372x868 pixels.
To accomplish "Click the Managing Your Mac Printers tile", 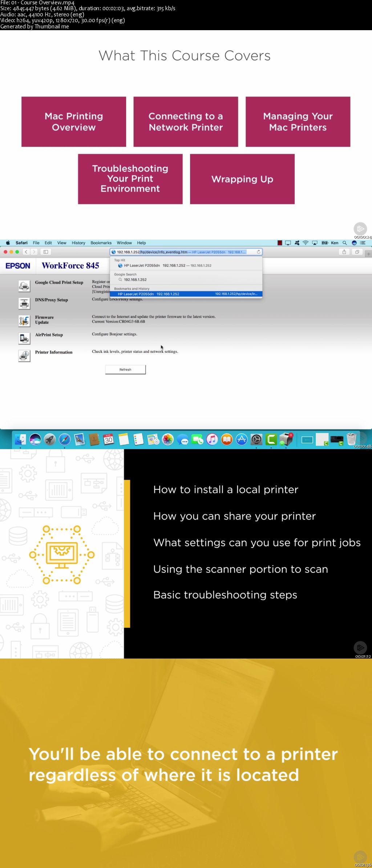I will click(298, 121).
